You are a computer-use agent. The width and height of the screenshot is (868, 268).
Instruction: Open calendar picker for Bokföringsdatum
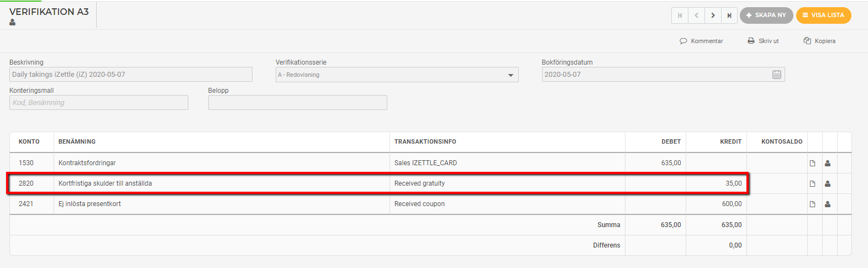pos(776,75)
